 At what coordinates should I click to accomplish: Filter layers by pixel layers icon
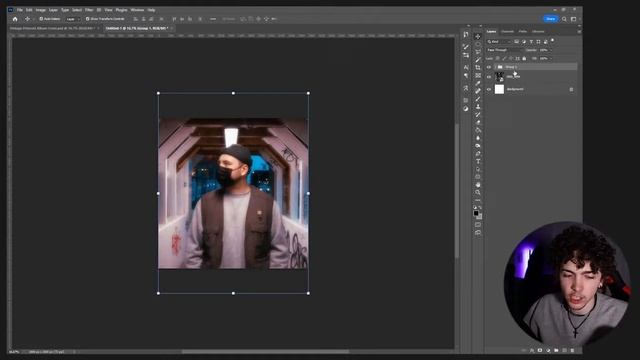pos(516,42)
